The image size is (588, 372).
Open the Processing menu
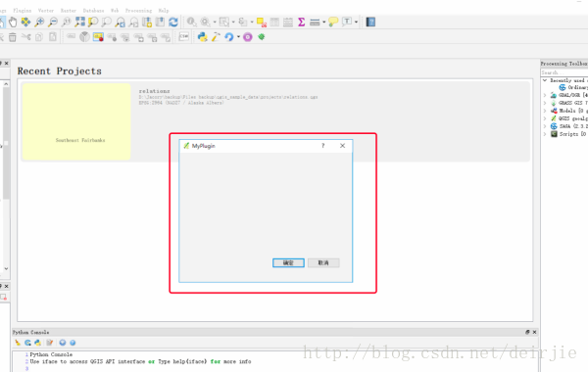[x=139, y=11]
